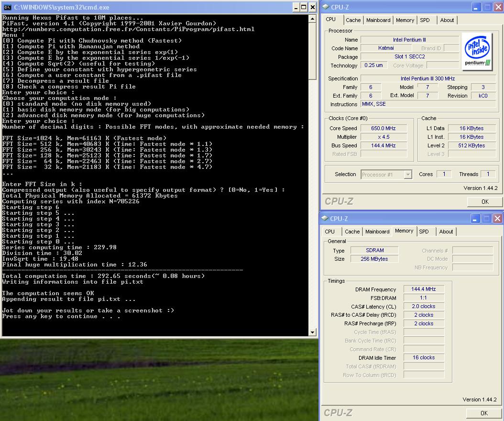Expand the Processor #1 selection dropdown

[407, 174]
